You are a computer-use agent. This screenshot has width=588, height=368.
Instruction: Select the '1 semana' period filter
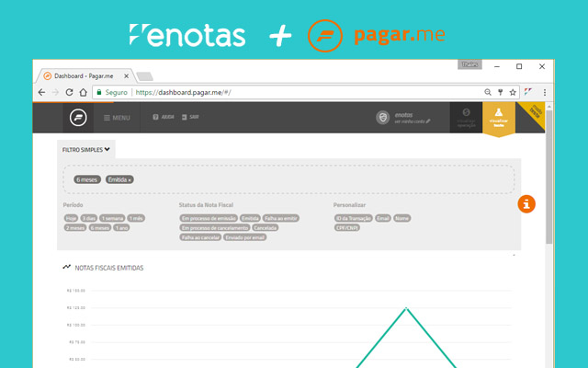tap(112, 218)
